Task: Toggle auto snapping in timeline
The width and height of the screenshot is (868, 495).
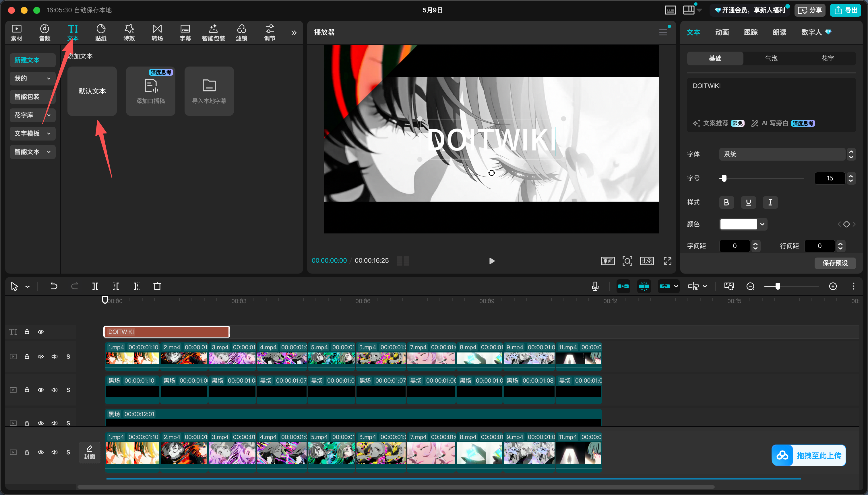Action: (644, 286)
